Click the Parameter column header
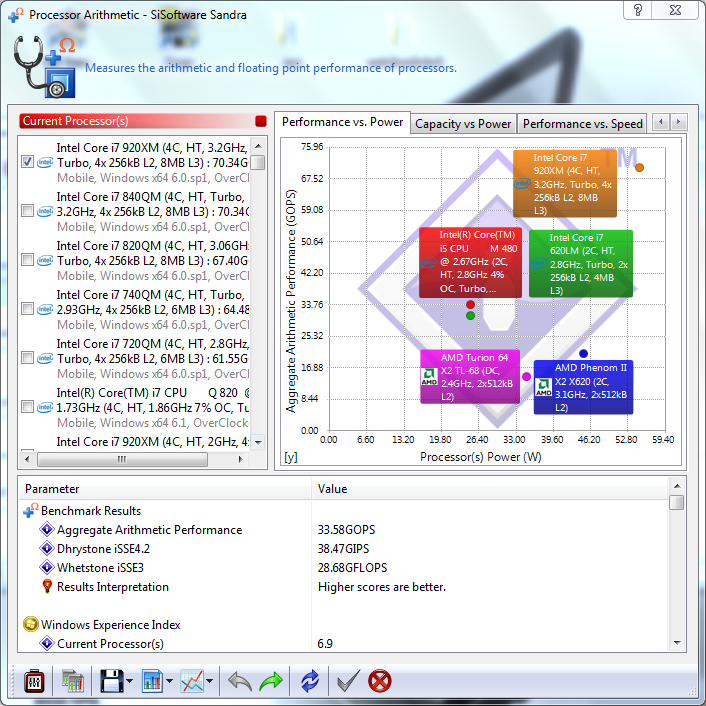 (165, 489)
